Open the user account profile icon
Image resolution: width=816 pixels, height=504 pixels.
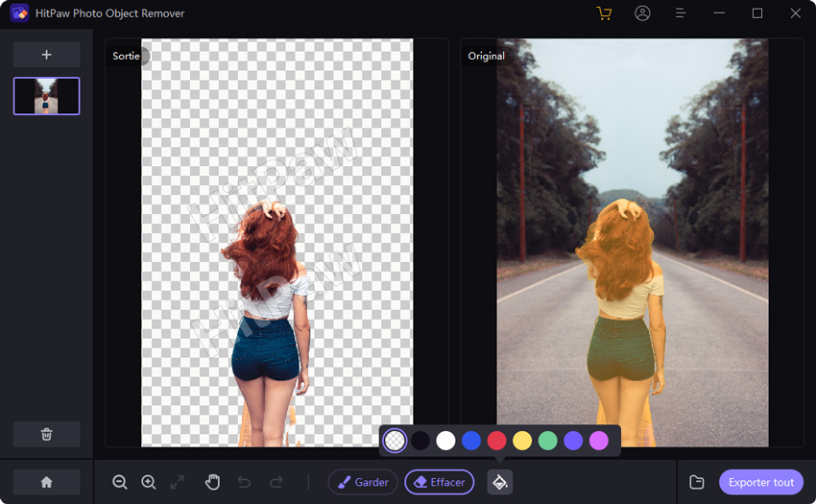(x=643, y=13)
